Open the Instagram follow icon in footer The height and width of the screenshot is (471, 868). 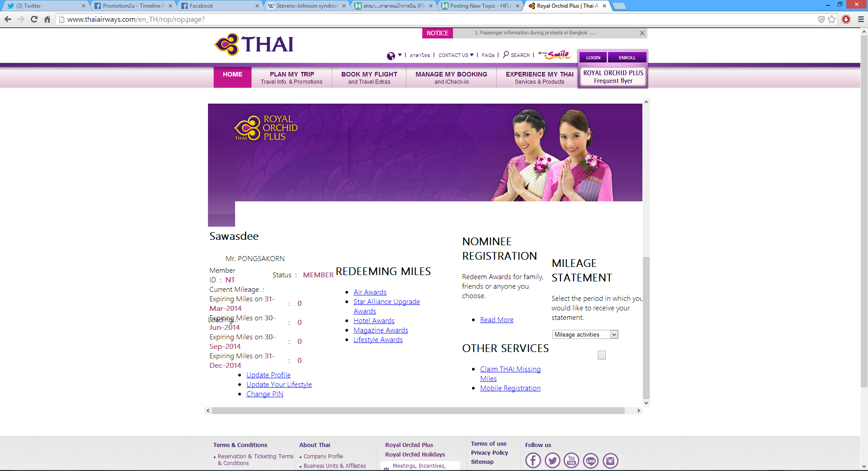610,461
